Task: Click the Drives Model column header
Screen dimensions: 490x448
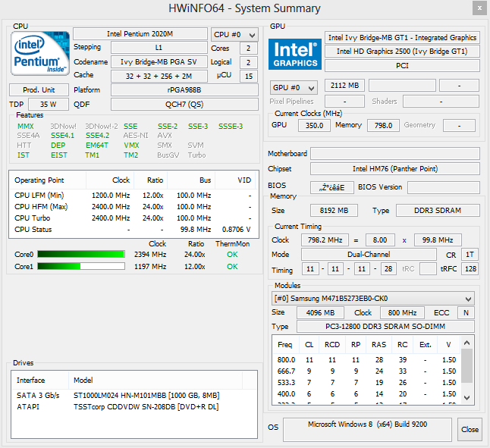Action: (155, 381)
